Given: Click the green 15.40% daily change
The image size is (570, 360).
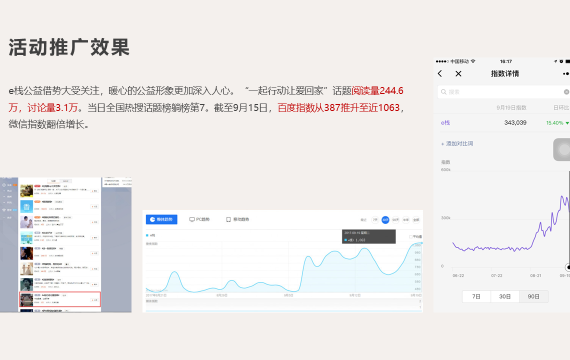Looking at the screenshot, I should pyautogui.click(x=557, y=123).
